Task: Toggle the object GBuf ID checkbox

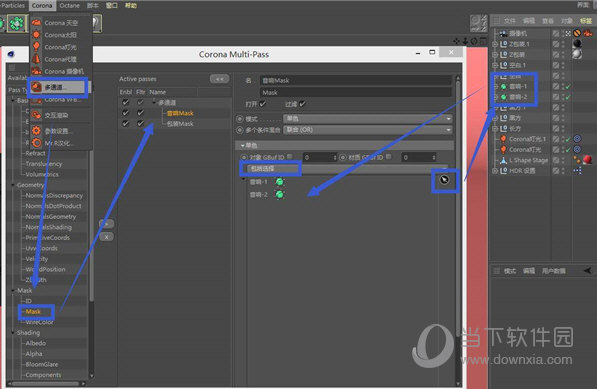Action: (x=290, y=157)
